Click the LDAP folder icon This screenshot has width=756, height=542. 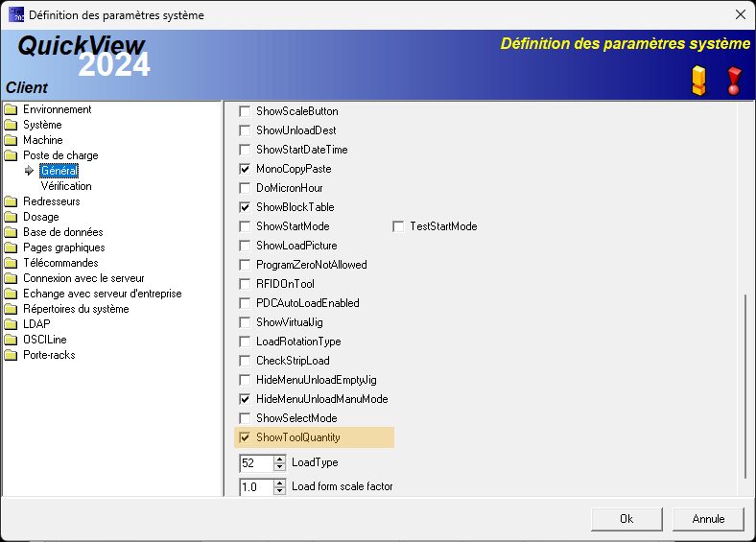point(11,324)
